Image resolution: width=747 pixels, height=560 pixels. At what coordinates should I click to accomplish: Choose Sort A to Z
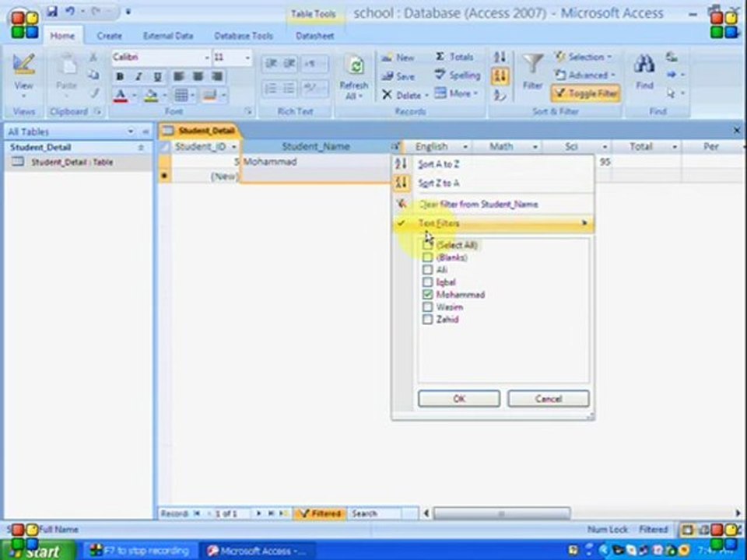click(493, 164)
